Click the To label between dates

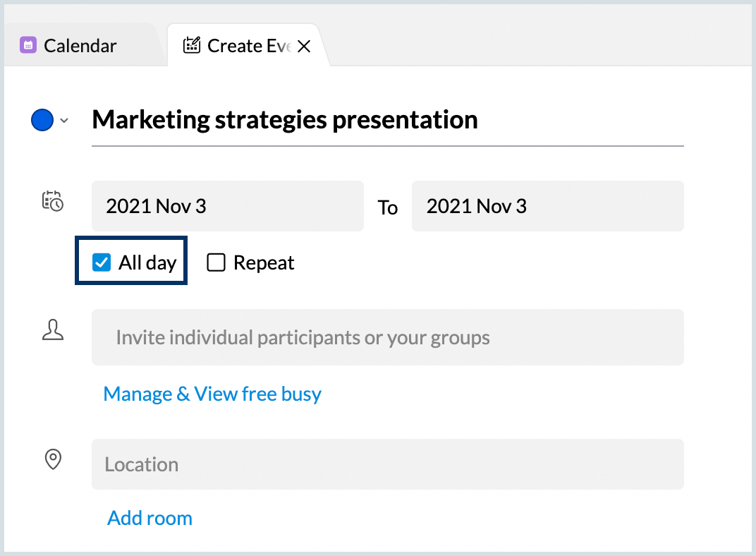pos(388,207)
